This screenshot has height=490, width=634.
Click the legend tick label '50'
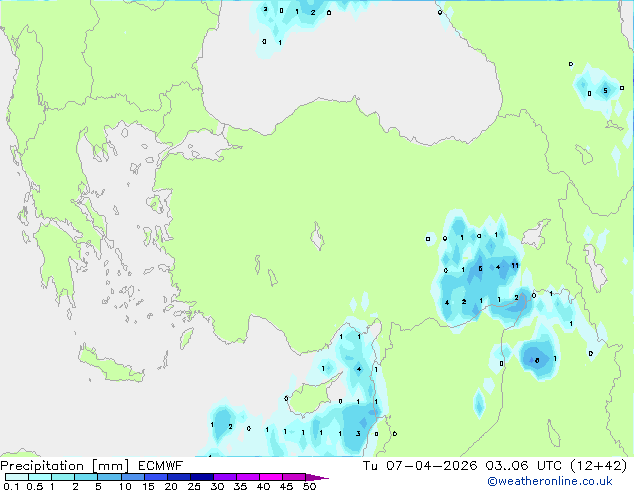coord(309,486)
